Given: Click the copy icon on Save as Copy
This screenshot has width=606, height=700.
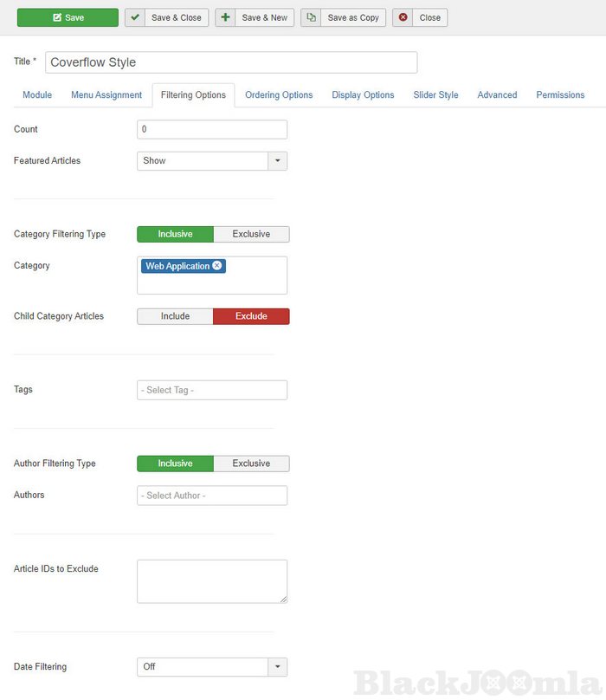Looking at the screenshot, I should click(312, 17).
